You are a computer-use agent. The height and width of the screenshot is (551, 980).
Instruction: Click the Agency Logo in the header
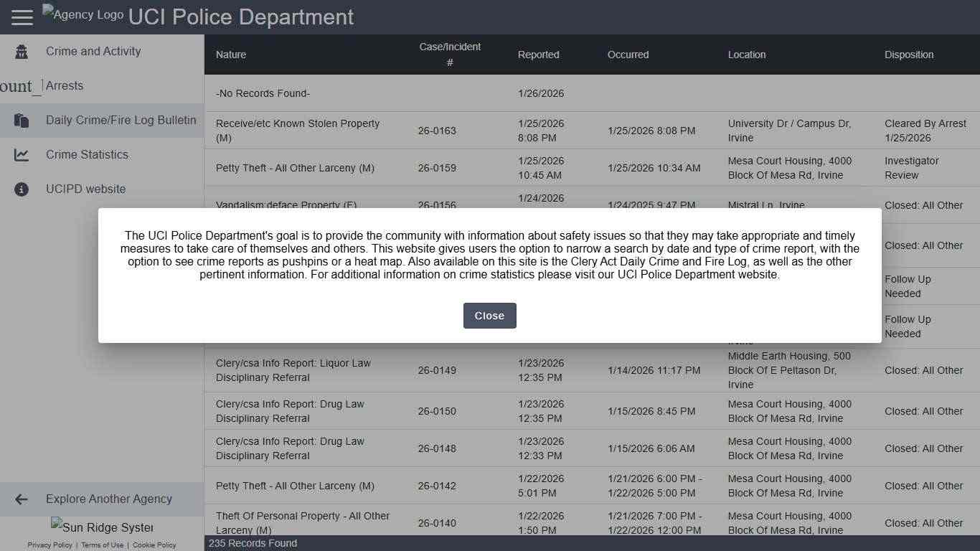pos(82,14)
